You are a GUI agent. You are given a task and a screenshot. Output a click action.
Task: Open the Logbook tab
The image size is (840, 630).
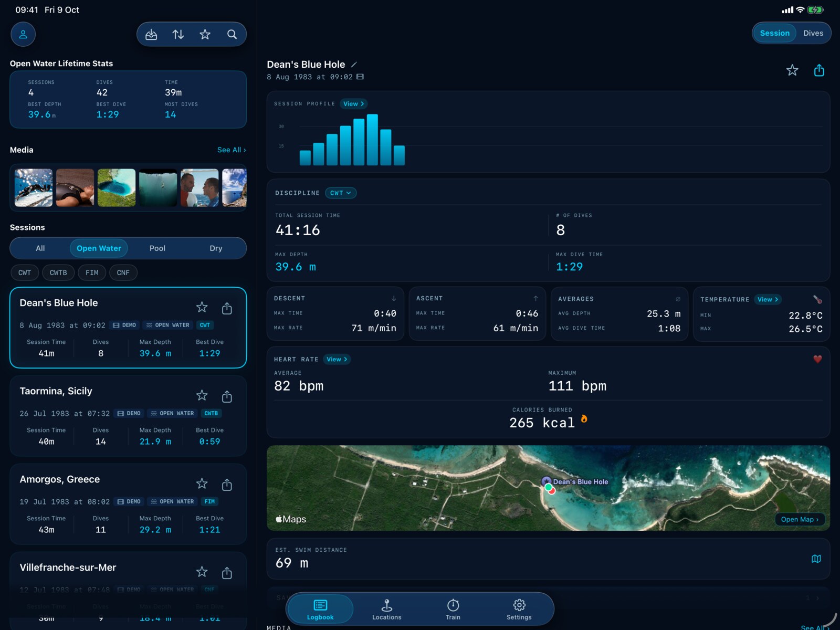coord(320,610)
